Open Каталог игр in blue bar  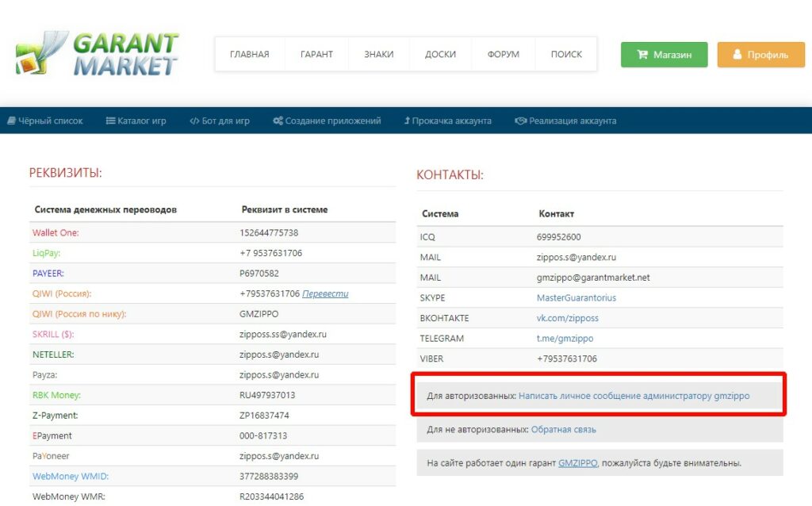click(136, 121)
